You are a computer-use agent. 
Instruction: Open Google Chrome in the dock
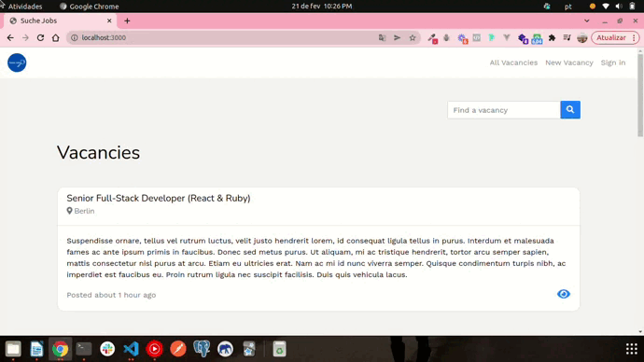[x=61, y=349]
